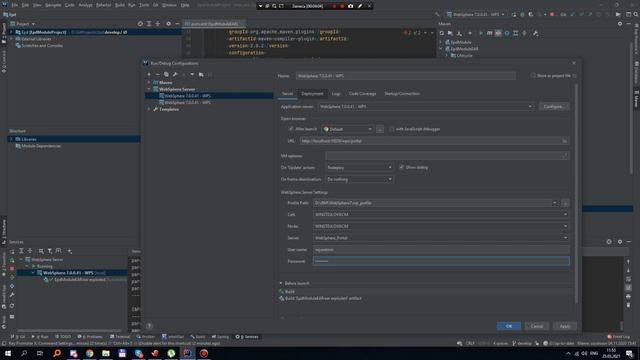640x360 pixels.
Task: Click Chrome icon in Windows taskbar
Action: 89,353
